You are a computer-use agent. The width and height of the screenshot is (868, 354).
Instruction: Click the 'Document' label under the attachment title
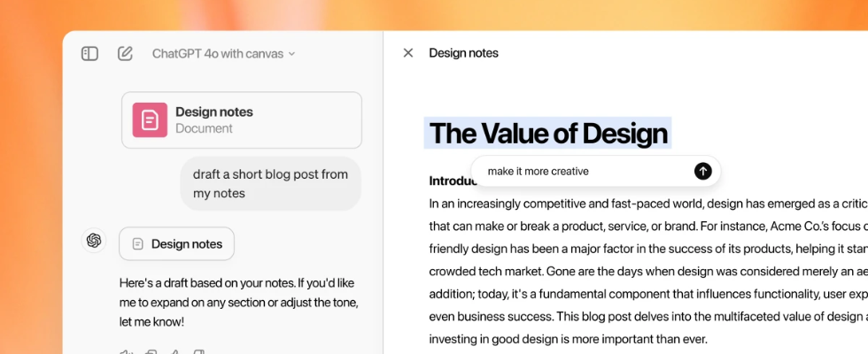tap(204, 128)
